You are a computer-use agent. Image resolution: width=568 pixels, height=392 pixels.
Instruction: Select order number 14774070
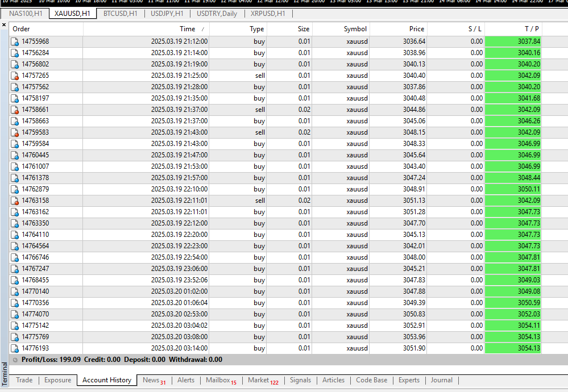click(x=35, y=314)
